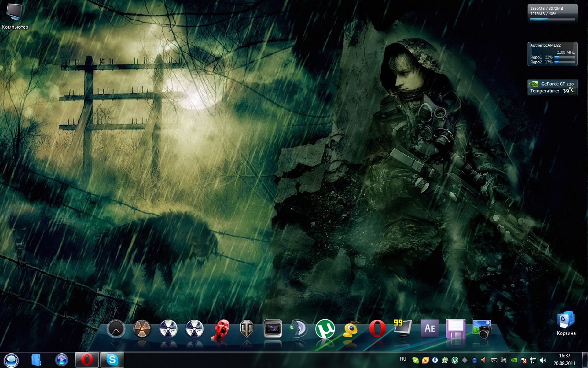Click the memory usage bar in RAM gadget
This screenshot has height=368, width=588.
coord(552,19)
